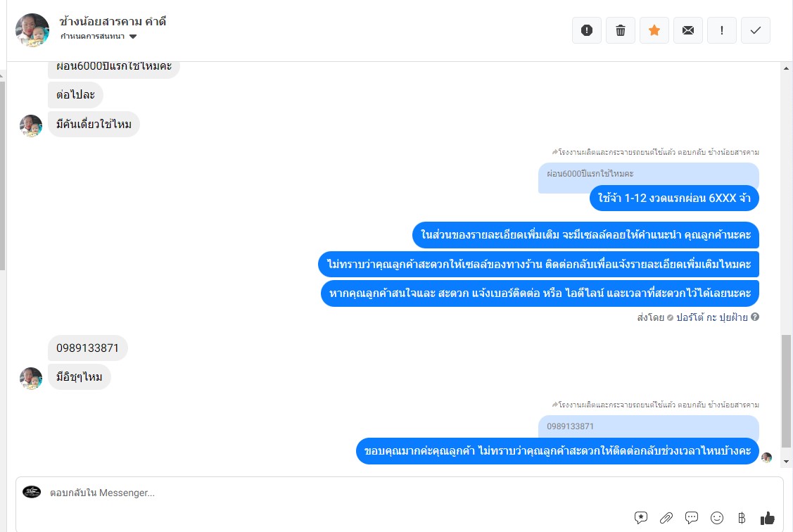Click the baht payment request icon

[x=742, y=518]
